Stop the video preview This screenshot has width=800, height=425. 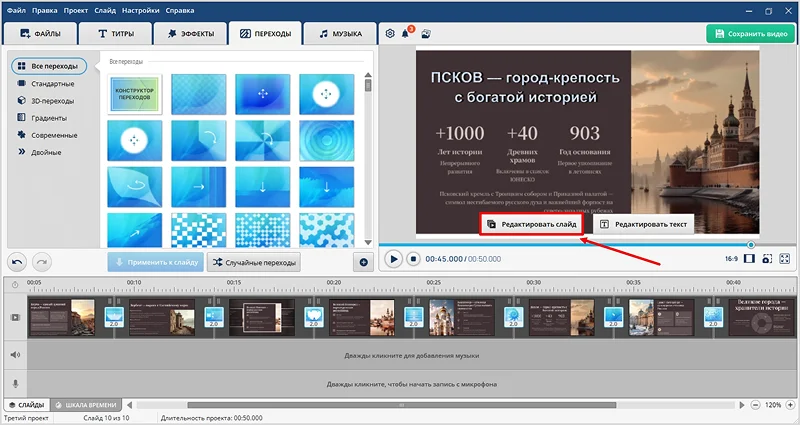(x=413, y=259)
